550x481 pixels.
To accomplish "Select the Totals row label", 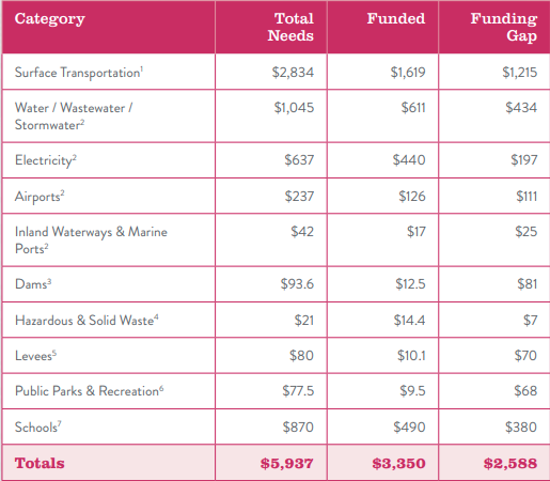I will click(40, 463).
